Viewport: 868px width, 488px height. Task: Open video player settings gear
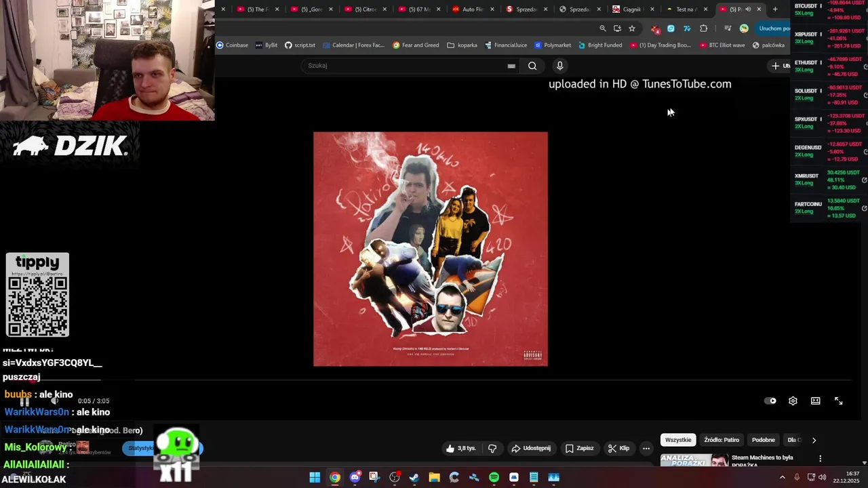tap(793, 401)
